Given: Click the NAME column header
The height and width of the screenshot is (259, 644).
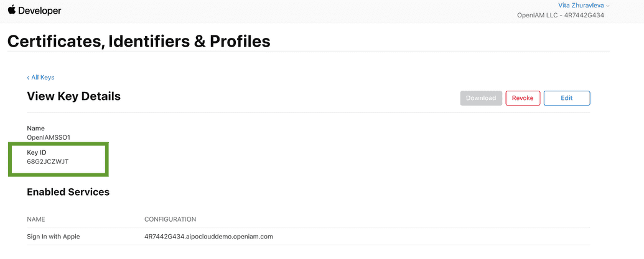Looking at the screenshot, I should click(36, 219).
